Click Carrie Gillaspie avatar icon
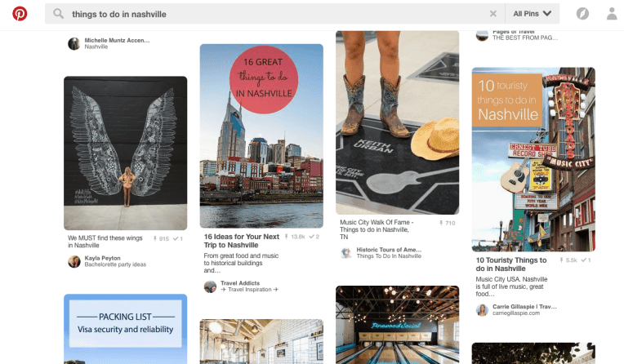Viewport: 624px width, 364px height. pyautogui.click(x=483, y=310)
